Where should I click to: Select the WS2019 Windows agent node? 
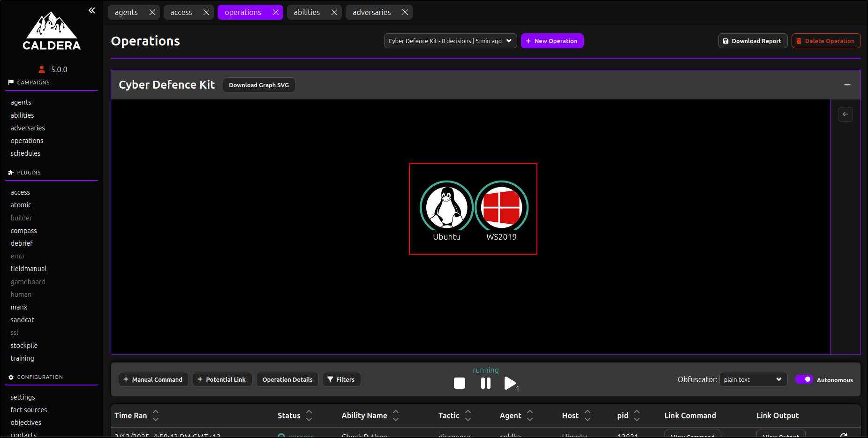click(501, 207)
